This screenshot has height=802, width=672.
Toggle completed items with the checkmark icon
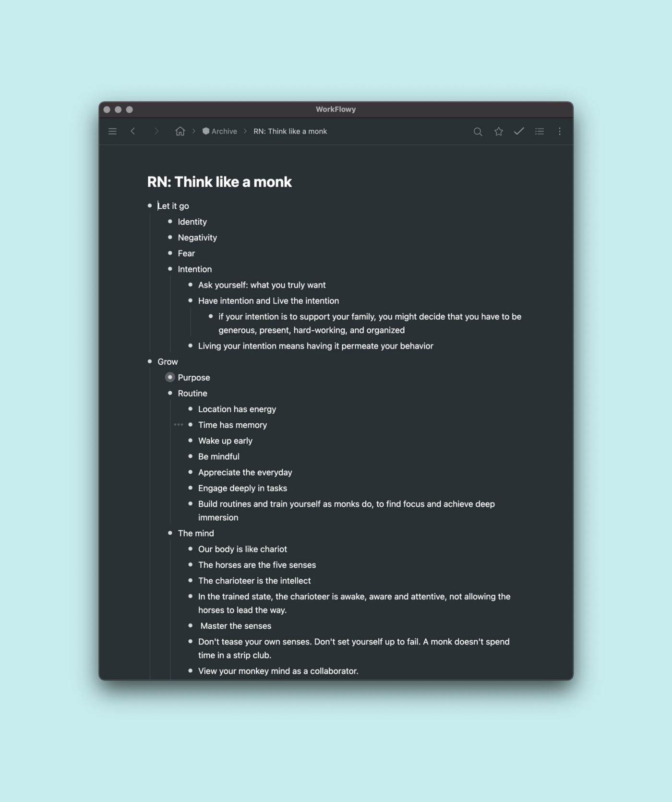click(519, 131)
